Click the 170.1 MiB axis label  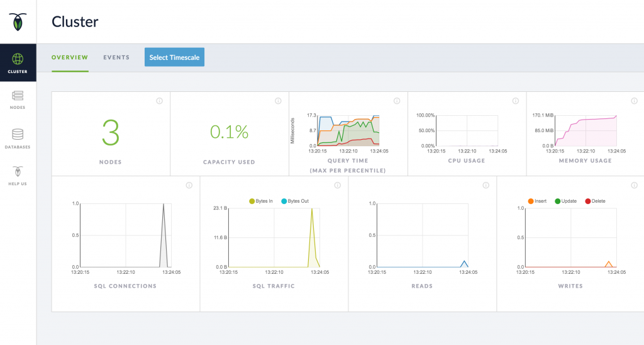pos(543,115)
